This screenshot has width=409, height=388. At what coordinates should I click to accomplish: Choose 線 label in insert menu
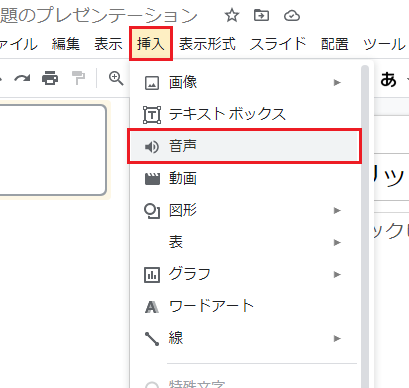[x=176, y=338]
